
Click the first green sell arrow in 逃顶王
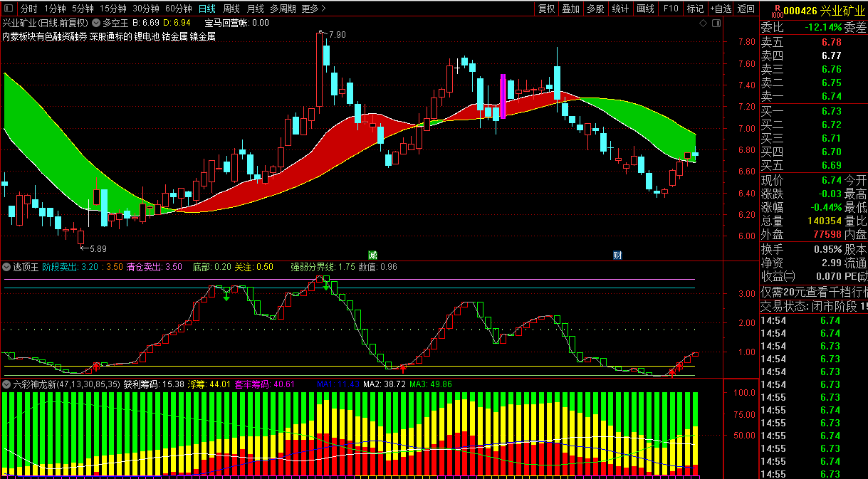[226, 295]
